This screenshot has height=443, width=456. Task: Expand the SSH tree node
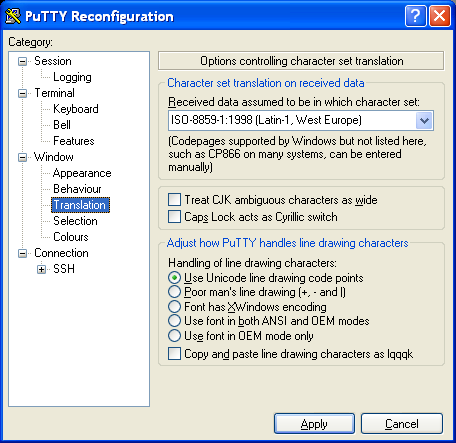(41, 269)
